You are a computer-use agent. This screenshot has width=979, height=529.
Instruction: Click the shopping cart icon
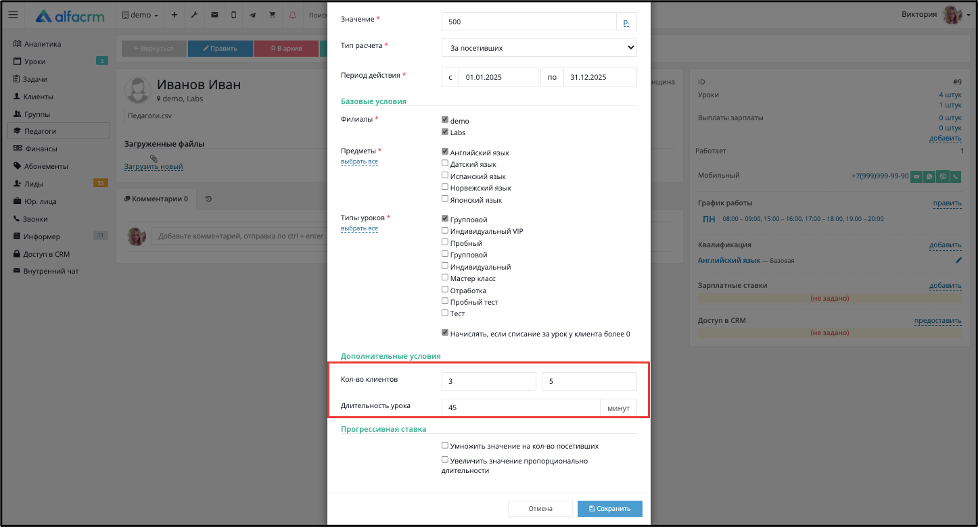pos(272,15)
